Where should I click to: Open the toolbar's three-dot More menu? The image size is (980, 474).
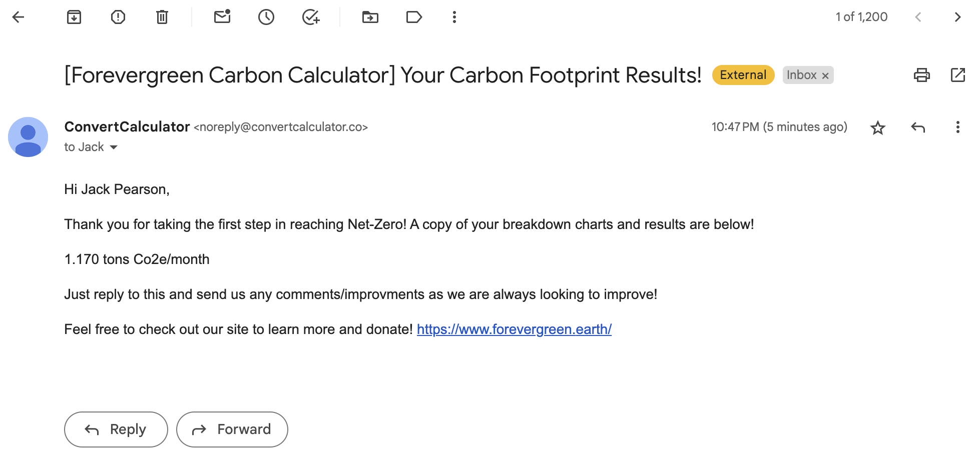[454, 17]
